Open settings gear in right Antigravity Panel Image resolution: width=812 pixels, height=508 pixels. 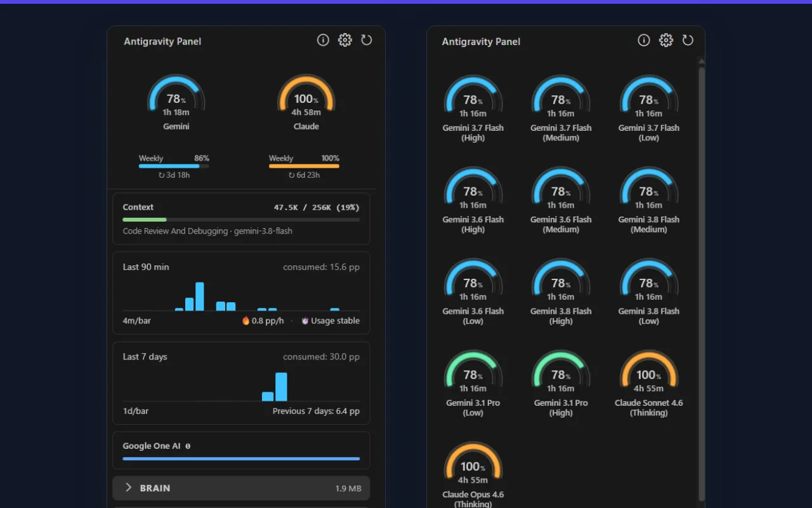666,41
